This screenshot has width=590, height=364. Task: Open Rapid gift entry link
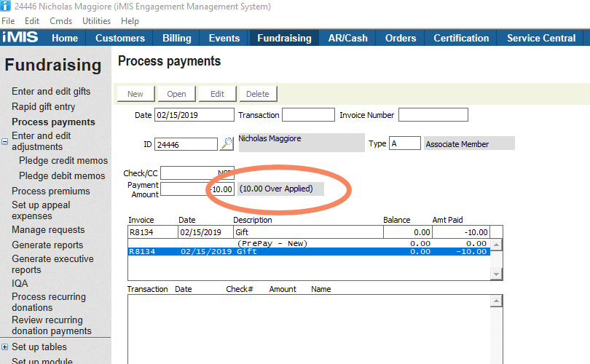[x=43, y=107]
